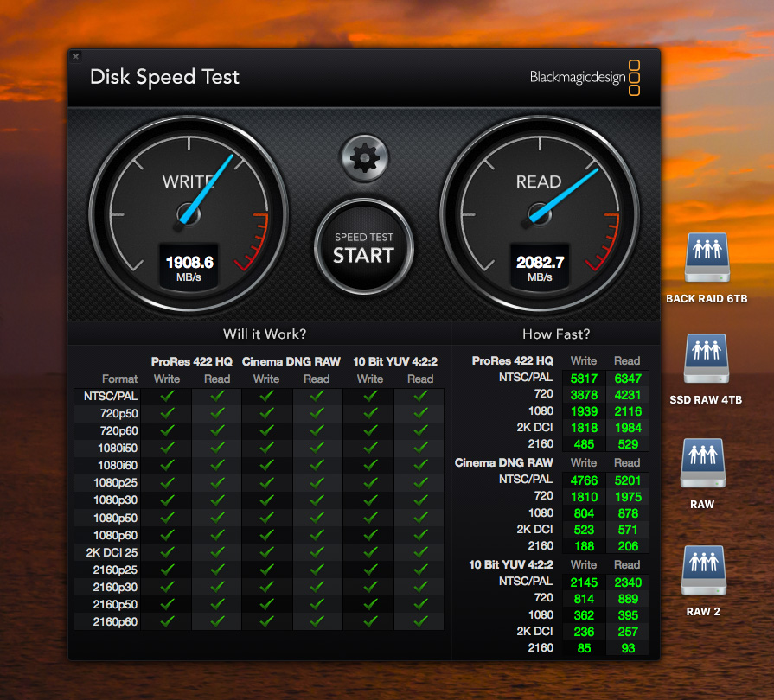Click Cinema DNG RAW column header in Will it Work
The height and width of the screenshot is (700, 774).
pyautogui.click(x=291, y=361)
